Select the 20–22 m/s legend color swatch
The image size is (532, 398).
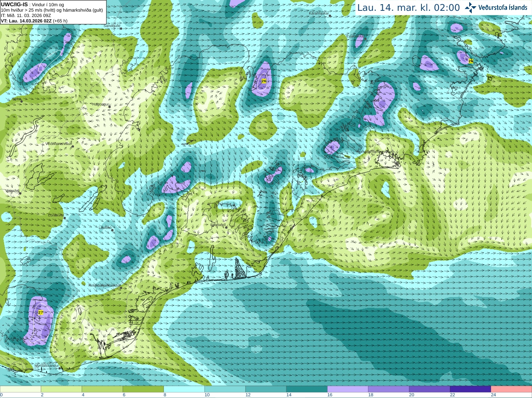coord(430,389)
